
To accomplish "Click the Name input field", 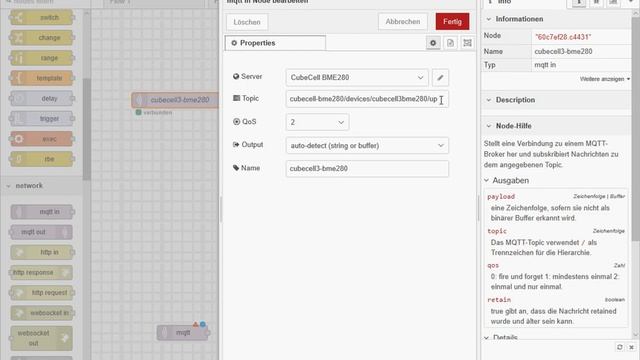I will (x=367, y=169).
